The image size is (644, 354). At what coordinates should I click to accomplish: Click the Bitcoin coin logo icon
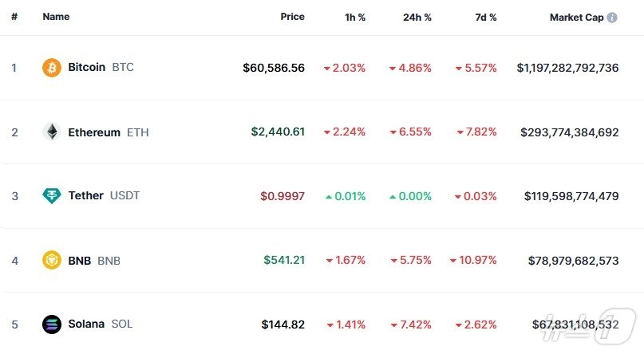(x=51, y=68)
